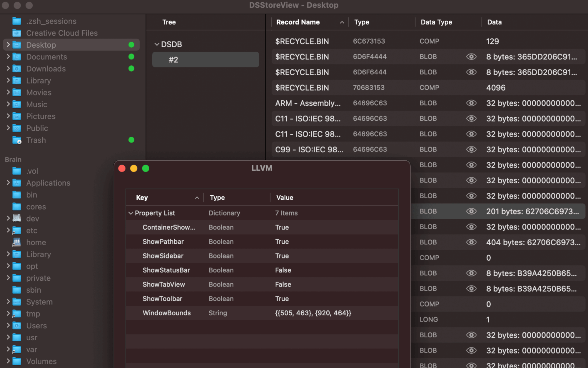Click the bin folder icon
588x368 pixels.
coord(17,195)
